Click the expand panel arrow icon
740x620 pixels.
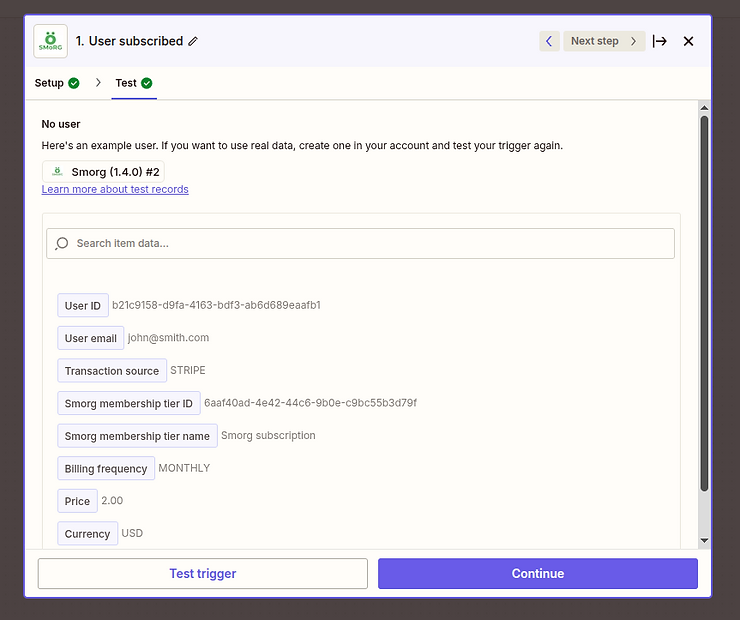pyautogui.click(x=660, y=41)
